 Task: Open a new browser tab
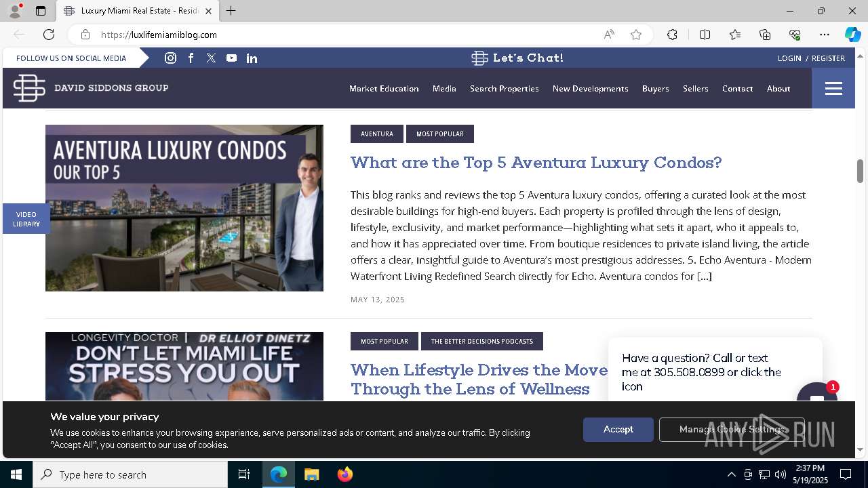(231, 11)
